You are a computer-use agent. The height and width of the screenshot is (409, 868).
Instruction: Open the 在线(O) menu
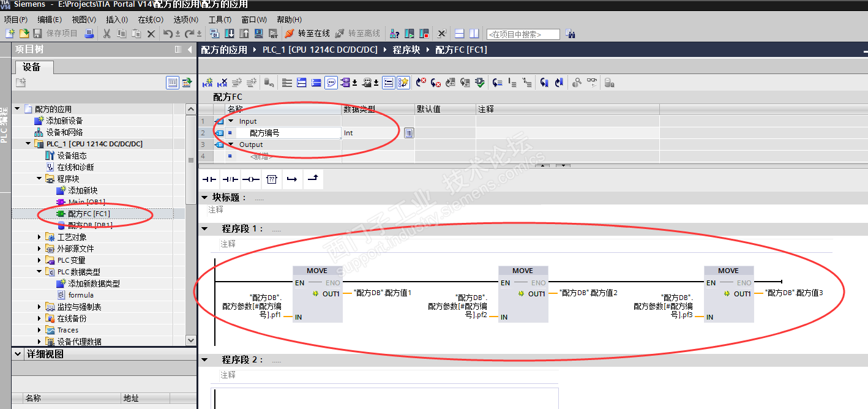[x=151, y=20]
